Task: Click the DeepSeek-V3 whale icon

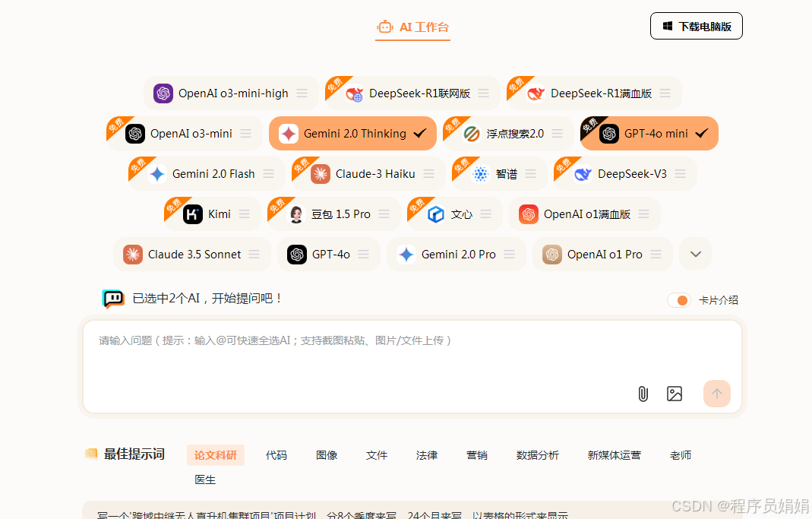Action: pyautogui.click(x=583, y=174)
